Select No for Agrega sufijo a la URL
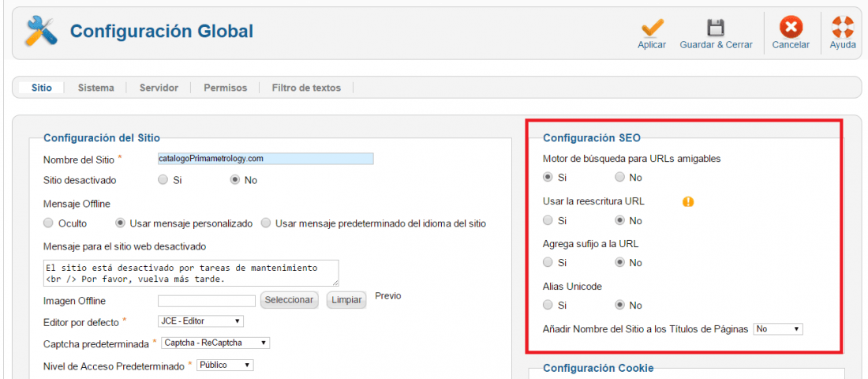Image resolution: width=868 pixels, height=379 pixels. click(620, 262)
